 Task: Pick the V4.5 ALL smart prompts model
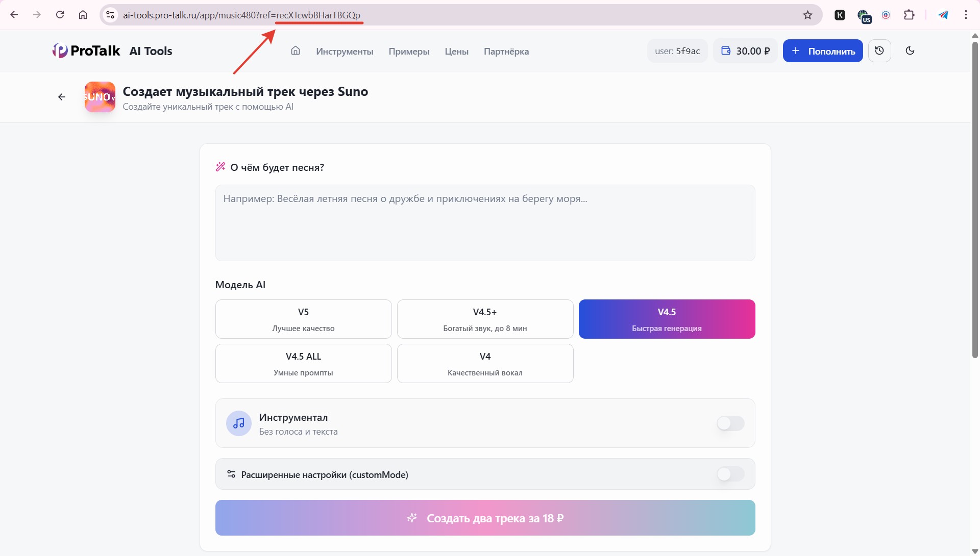303,363
